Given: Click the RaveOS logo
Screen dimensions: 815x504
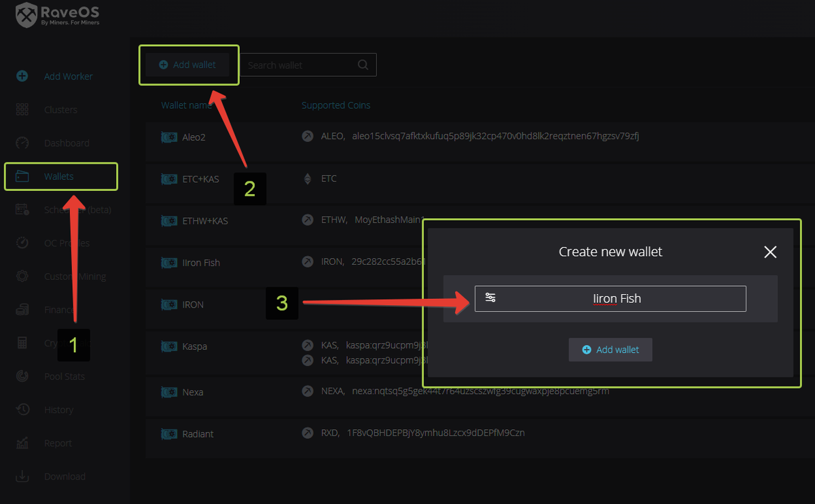Looking at the screenshot, I should (x=58, y=16).
